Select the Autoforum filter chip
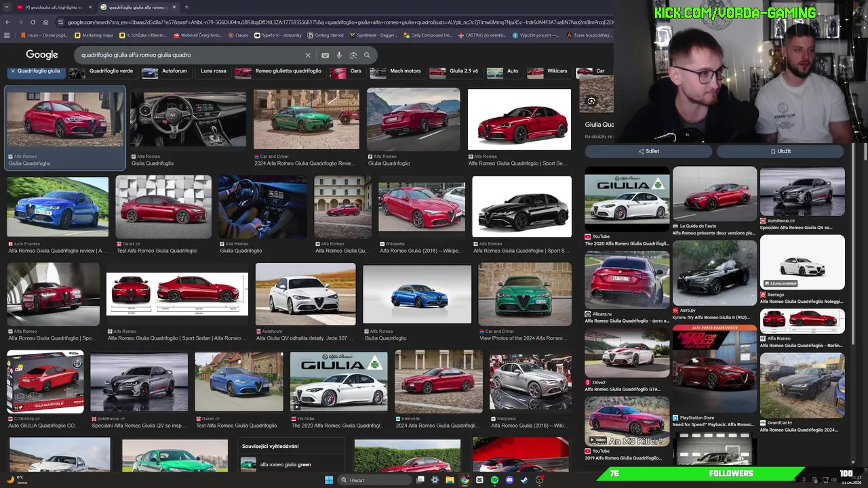This screenshot has height=488, width=868. point(167,70)
